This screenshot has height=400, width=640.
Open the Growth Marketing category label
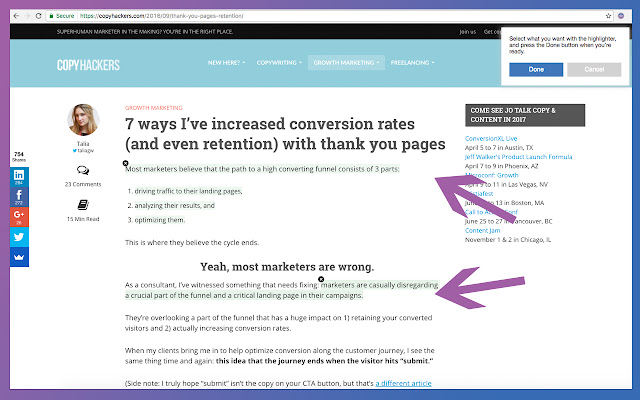[153, 108]
